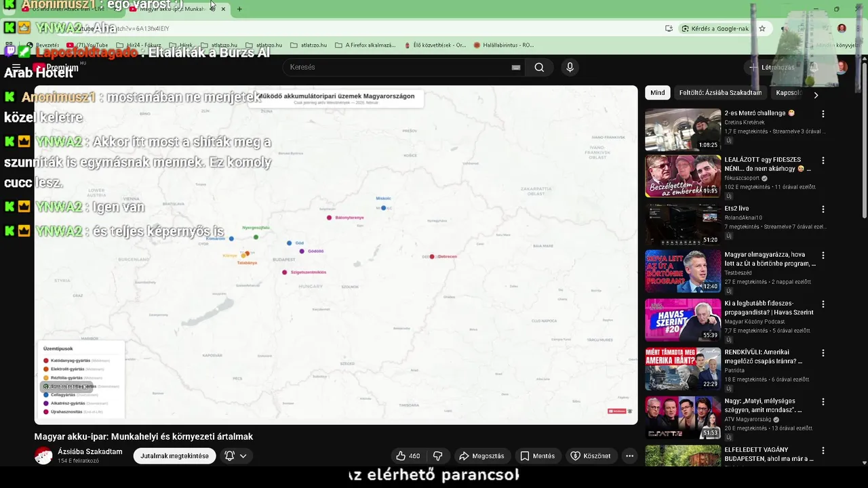
Task: Open the YouTube hamburger guide menu
Action: pos(16,67)
